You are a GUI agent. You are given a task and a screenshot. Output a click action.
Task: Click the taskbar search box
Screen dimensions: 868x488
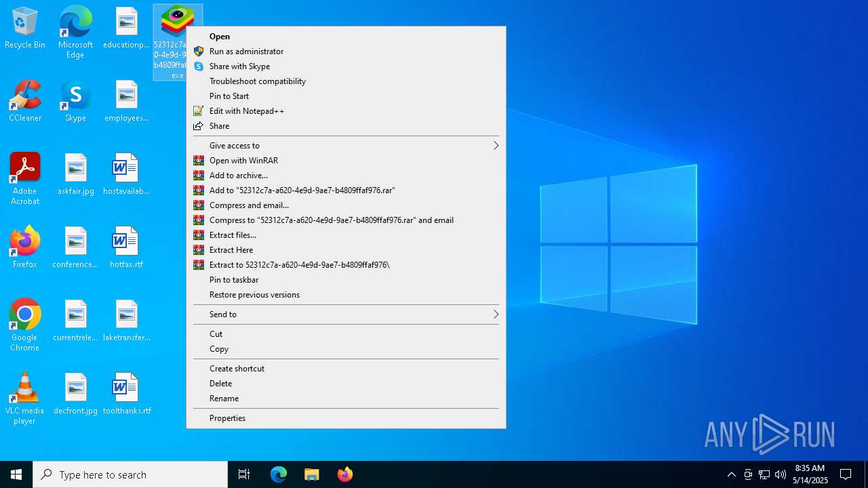coord(130,474)
